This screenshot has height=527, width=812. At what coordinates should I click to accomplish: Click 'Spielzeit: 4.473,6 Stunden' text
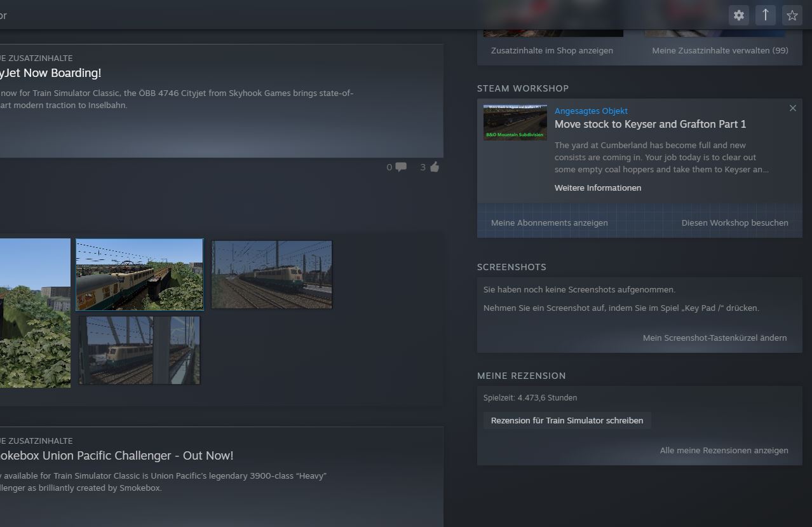click(531, 397)
